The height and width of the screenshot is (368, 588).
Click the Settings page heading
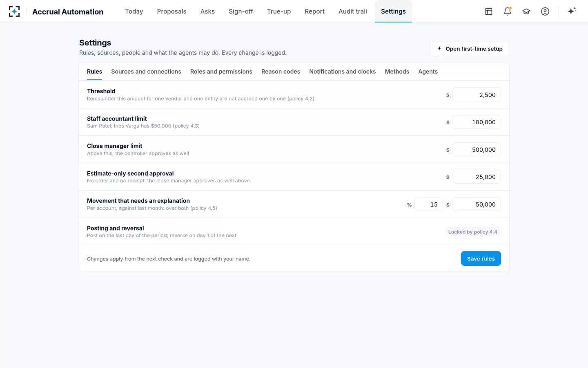click(x=95, y=43)
